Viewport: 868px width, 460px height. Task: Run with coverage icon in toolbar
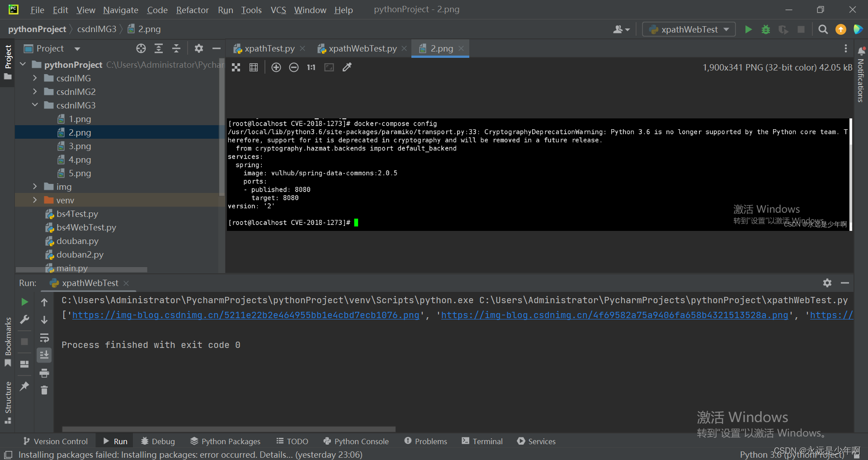[x=783, y=29]
